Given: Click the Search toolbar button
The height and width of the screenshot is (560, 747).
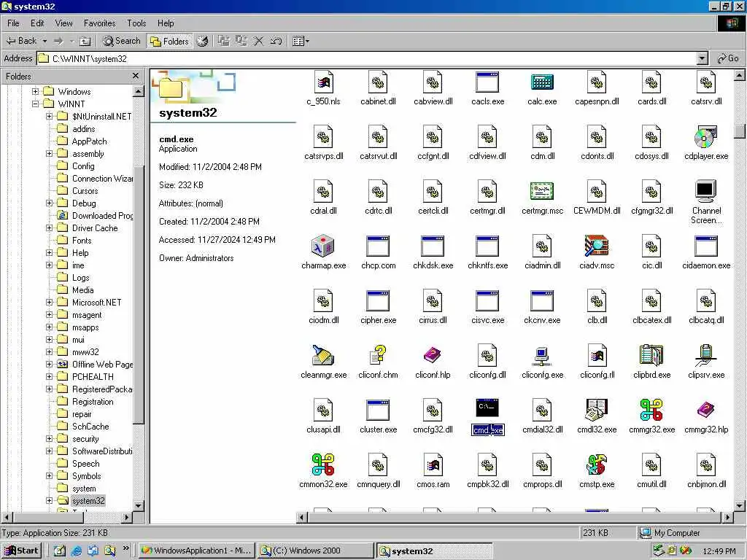Looking at the screenshot, I should (122, 42).
